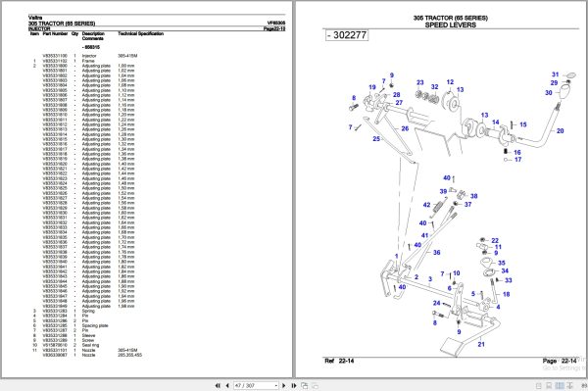Click the '- 302277' serial box
Image resolution: width=588 pixels, height=391 pixels.
tap(347, 35)
